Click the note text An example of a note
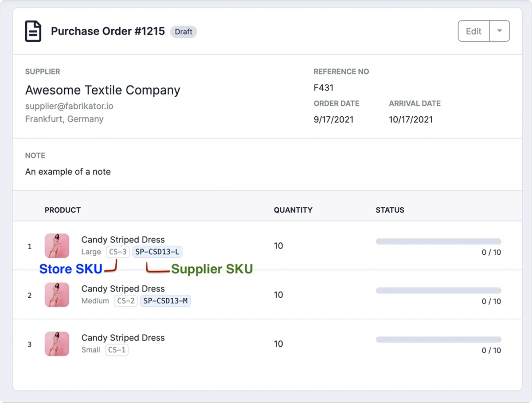The width and height of the screenshot is (532, 403). pyautogui.click(x=68, y=172)
